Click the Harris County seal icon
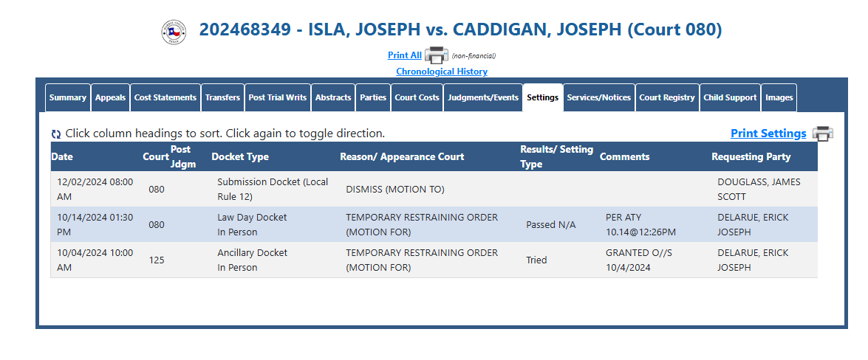The height and width of the screenshot is (360, 868). pos(174,32)
